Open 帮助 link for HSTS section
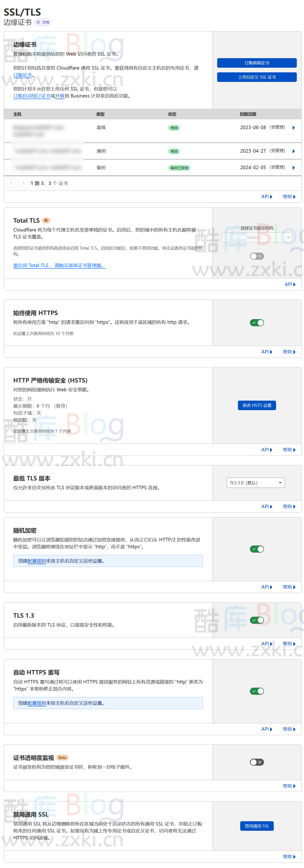 pyautogui.click(x=289, y=450)
